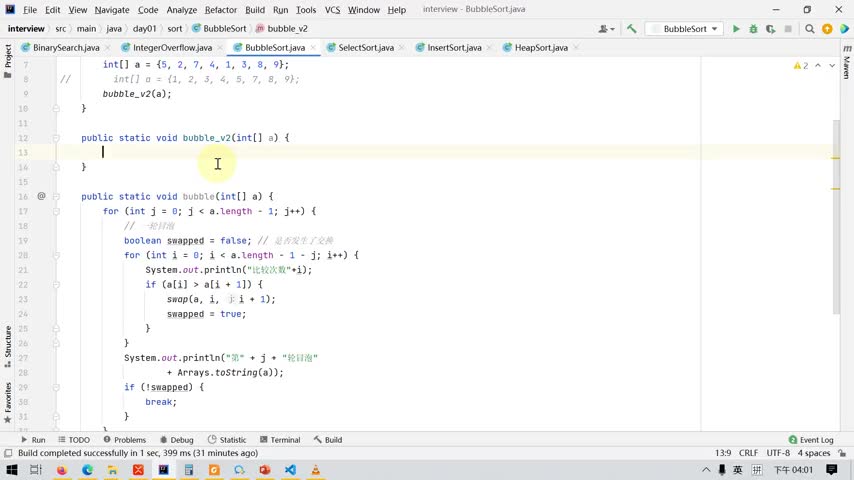Image resolution: width=854 pixels, height=480 pixels.
Task: Click the sort breadcrumb
Action: tap(175, 29)
